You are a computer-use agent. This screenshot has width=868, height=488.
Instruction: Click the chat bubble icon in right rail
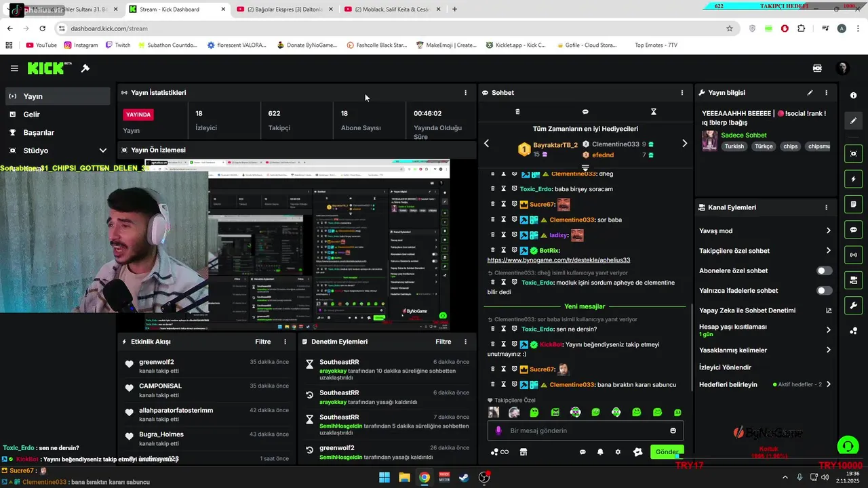853,230
